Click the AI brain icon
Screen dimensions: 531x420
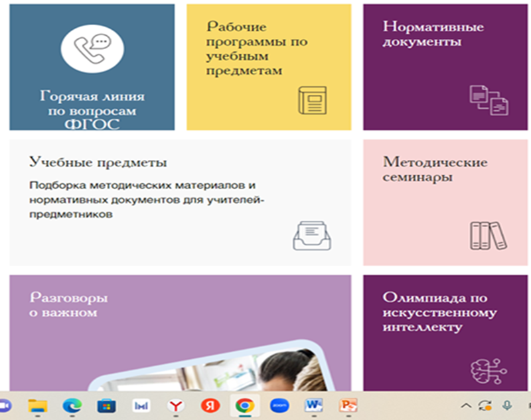489,373
